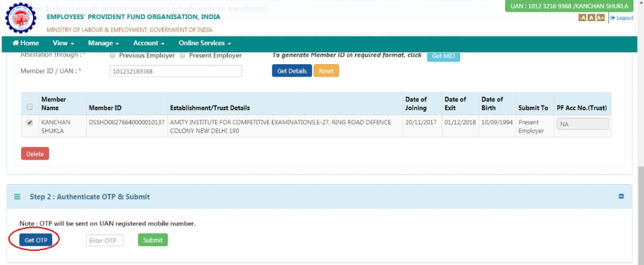Click the Get OTP button
This screenshot has height=265, width=644.
[x=36, y=240]
